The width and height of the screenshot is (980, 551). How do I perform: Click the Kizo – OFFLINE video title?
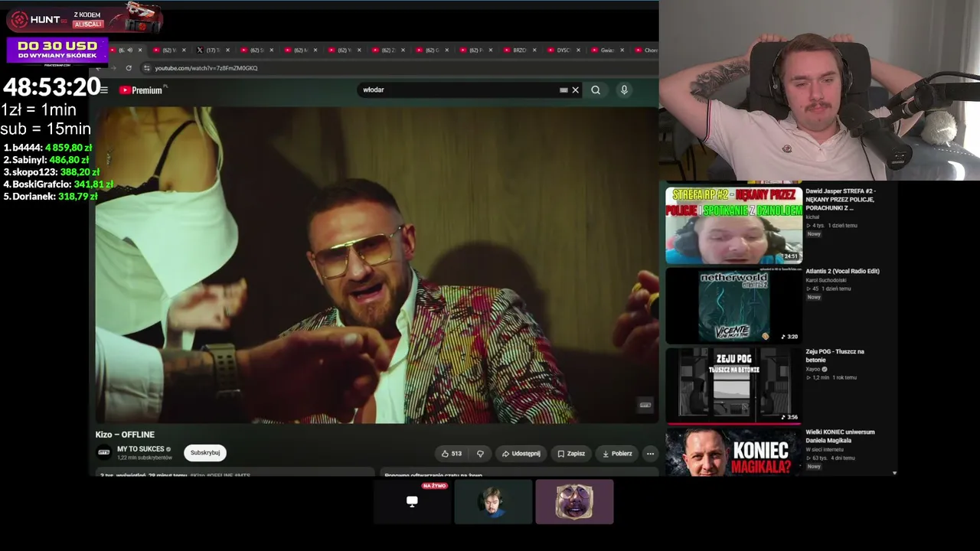point(125,435)
